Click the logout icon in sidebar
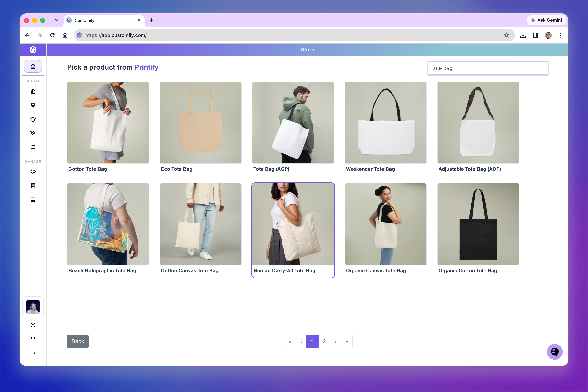The height and width of the screenshot is (392, 588). pyautogui.click(x=33, y=353)
